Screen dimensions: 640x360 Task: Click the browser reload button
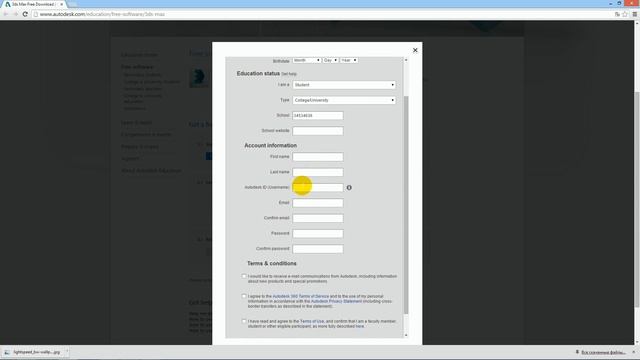pyautogui.click(x=25, y=14)
